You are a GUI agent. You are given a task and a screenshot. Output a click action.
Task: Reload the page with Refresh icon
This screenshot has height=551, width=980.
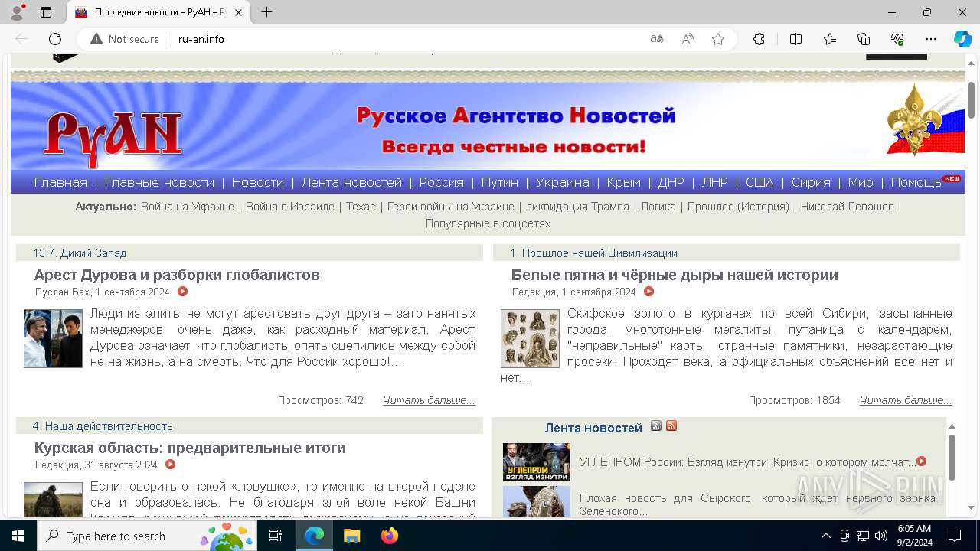(55, 39)
